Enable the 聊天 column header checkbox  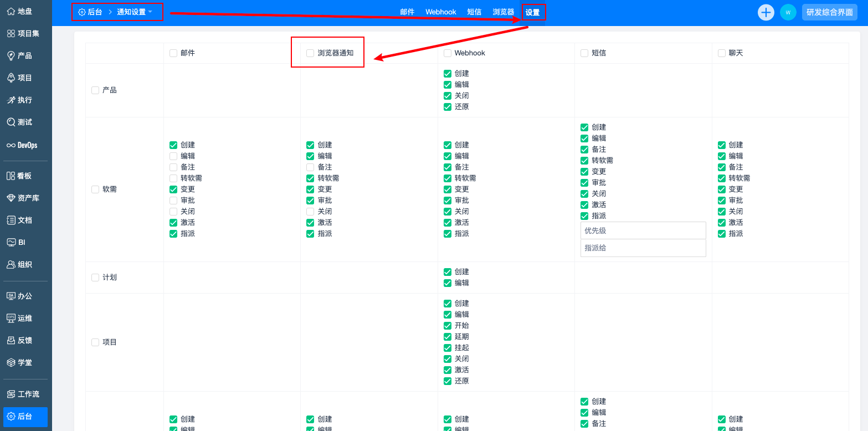(722, 53)
